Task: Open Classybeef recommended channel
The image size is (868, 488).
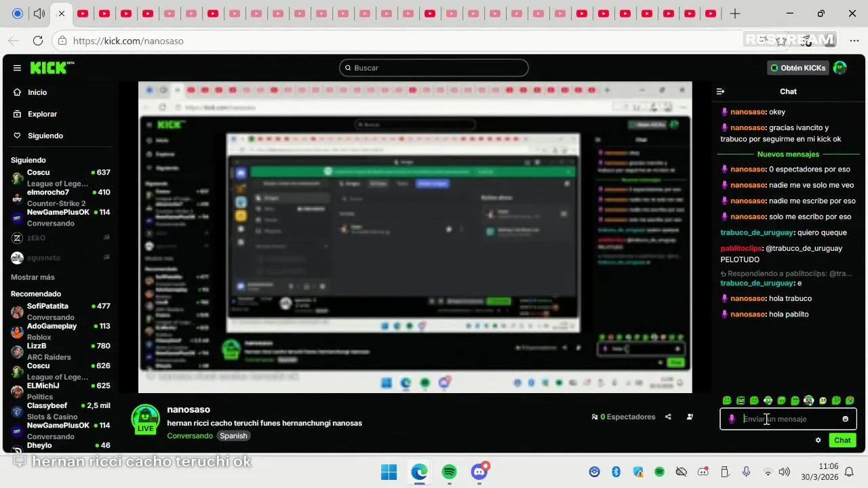Action: coord(60,411)
